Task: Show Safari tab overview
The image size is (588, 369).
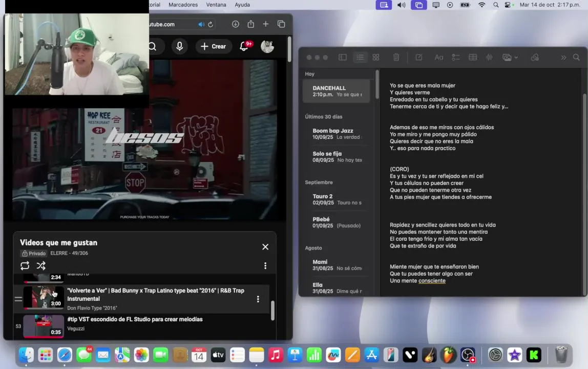Action: (281, 24)
